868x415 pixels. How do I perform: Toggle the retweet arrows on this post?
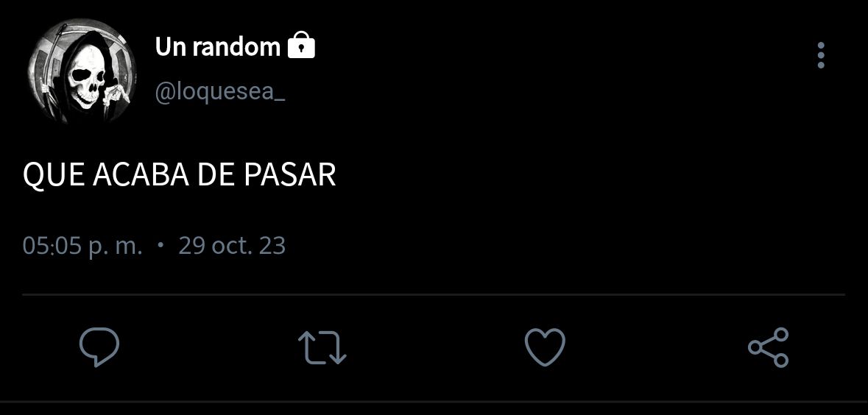click(322, 347)
